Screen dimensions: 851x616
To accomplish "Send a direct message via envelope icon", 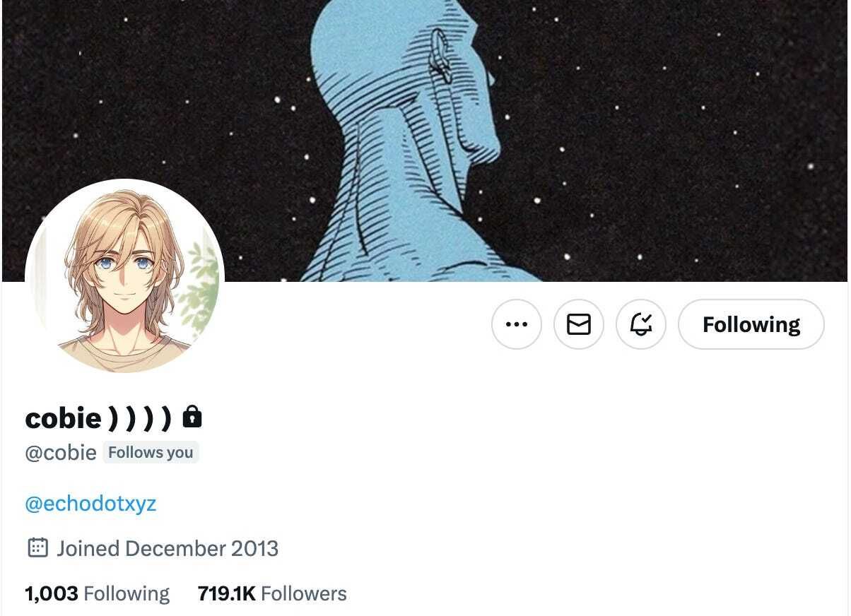I will point(579,324).
